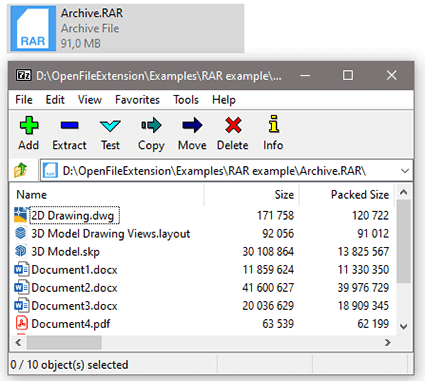Sort by the Size column header
Viewport: 425px width, 381px height.
[284, 195]
